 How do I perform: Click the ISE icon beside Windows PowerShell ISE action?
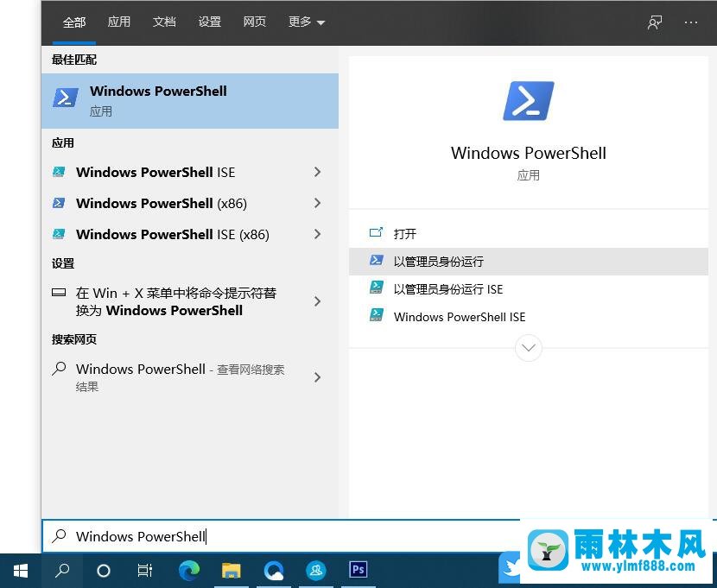click(x=377, y=316)
